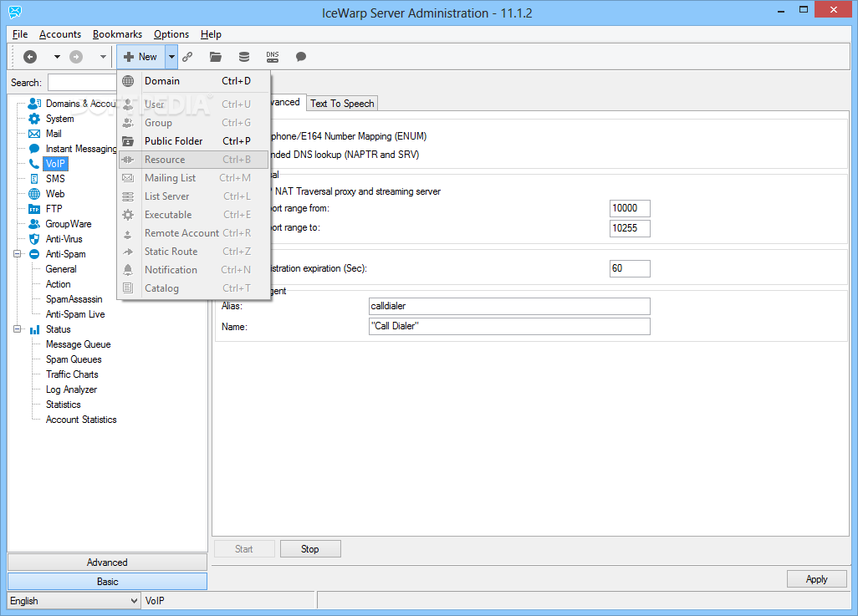858x616 pixels.
Task: Click the DNS toolbar icon
Action: 273,56
